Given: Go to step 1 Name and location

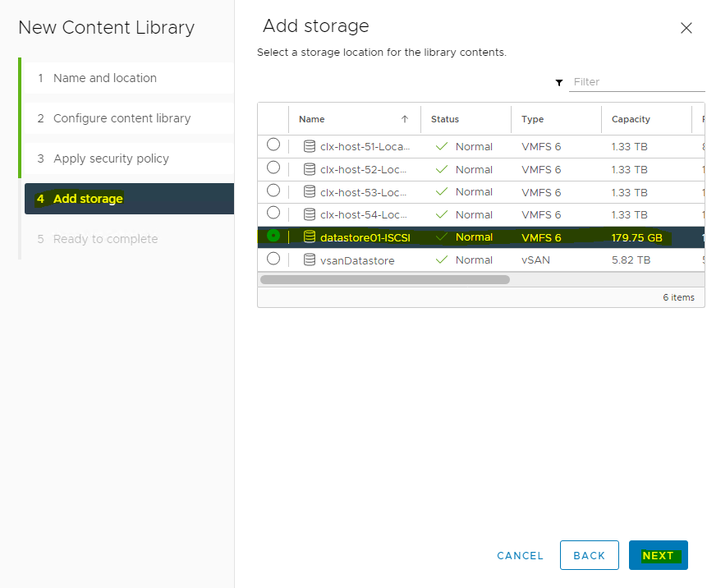Looking at the screenshot, I should point(129,78).
